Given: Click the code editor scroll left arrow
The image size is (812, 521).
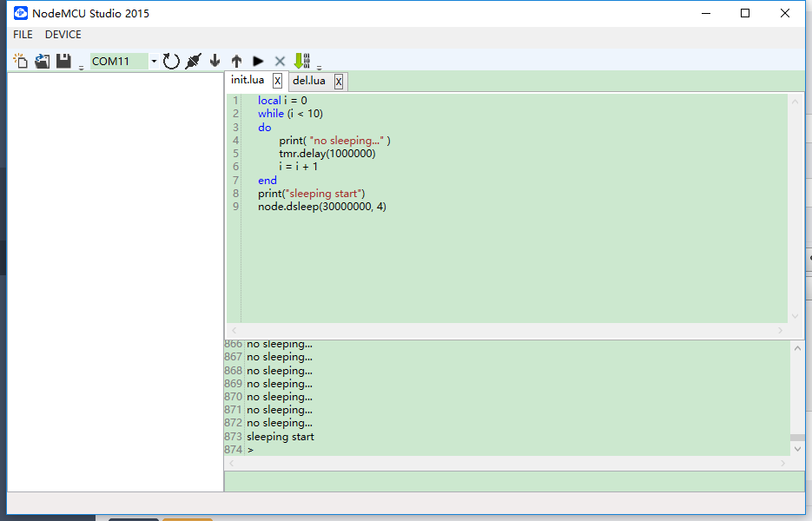Looking at the screenshot, I should click(x=234, y=330).
